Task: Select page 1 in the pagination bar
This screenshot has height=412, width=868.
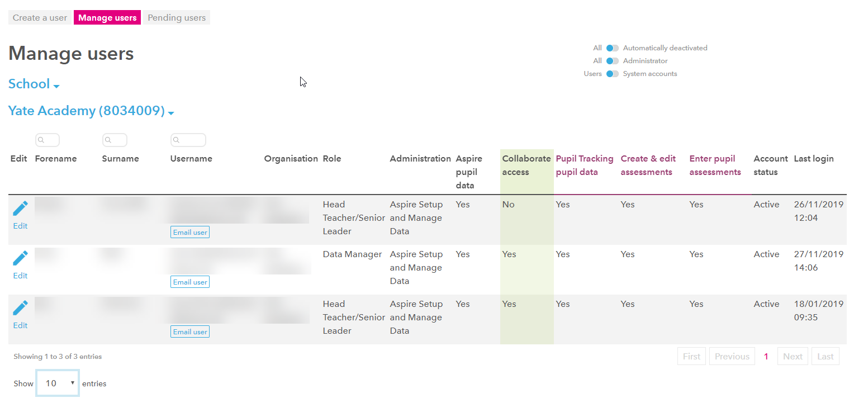Action: click(x=766, y=356)
